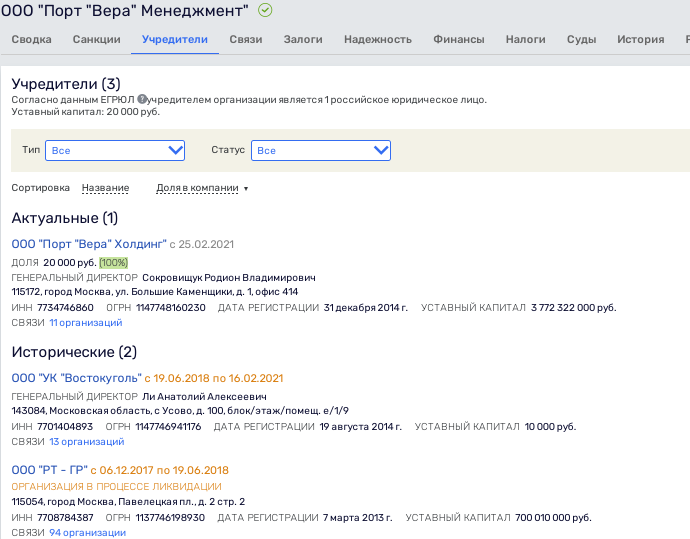The width and height of the screenshot is (690, 539).
Task: Open the Суды tab
Action: (x=581, y=40)
